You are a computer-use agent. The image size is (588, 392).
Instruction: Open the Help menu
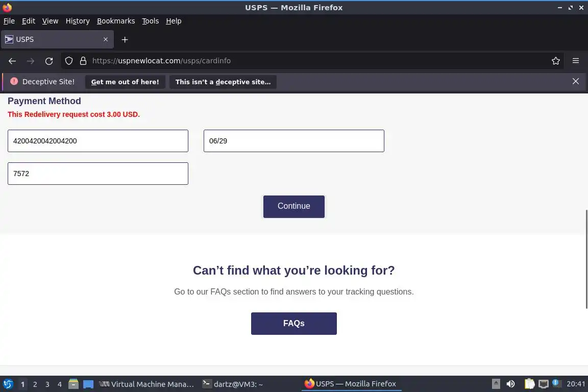pyautogui.click(x=174, y=21)
